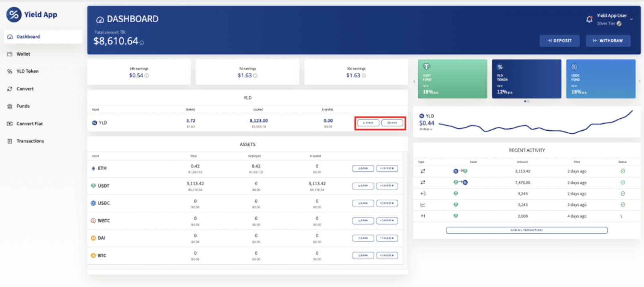
Task: Click USDT asset icon in 2,000 activity row
Action: [456, 216]
